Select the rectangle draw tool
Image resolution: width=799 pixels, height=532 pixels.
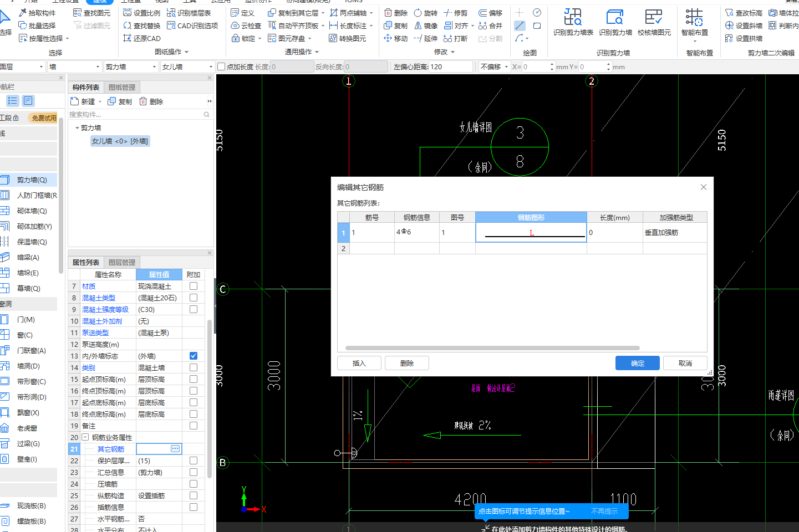point(537,25)
